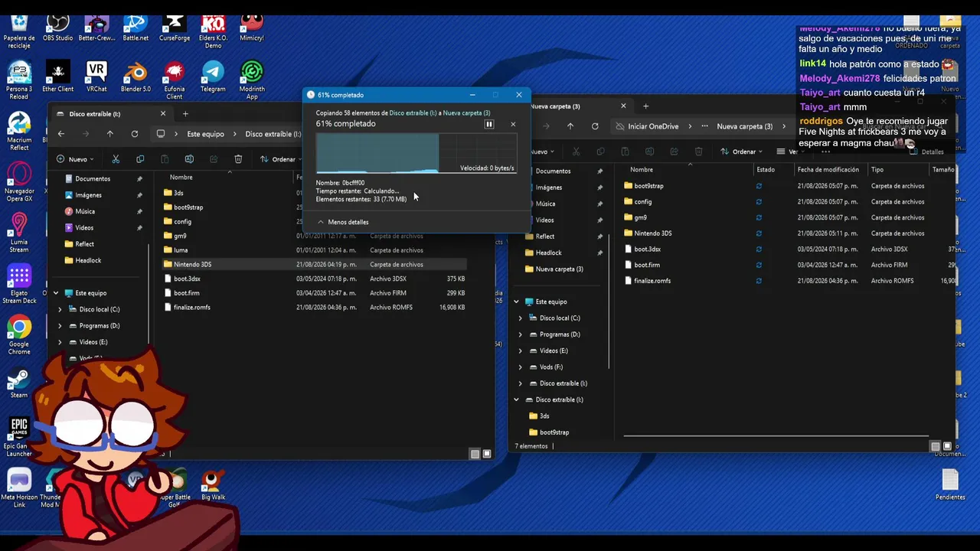Expand Disco local (C:) in left window's sidebar
The height and width of the screenshot is (551, 980).
tap(60, 310)
